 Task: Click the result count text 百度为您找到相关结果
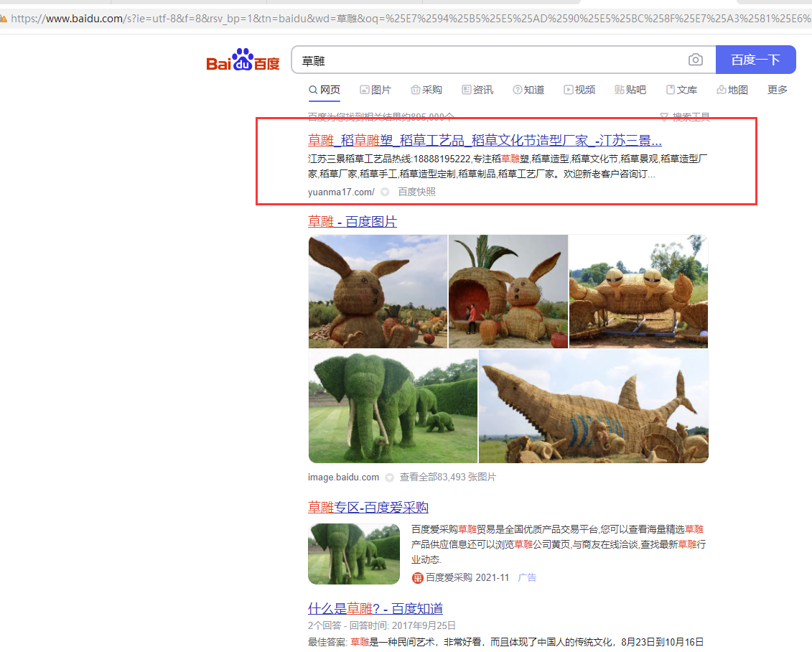tap(381, 116)
